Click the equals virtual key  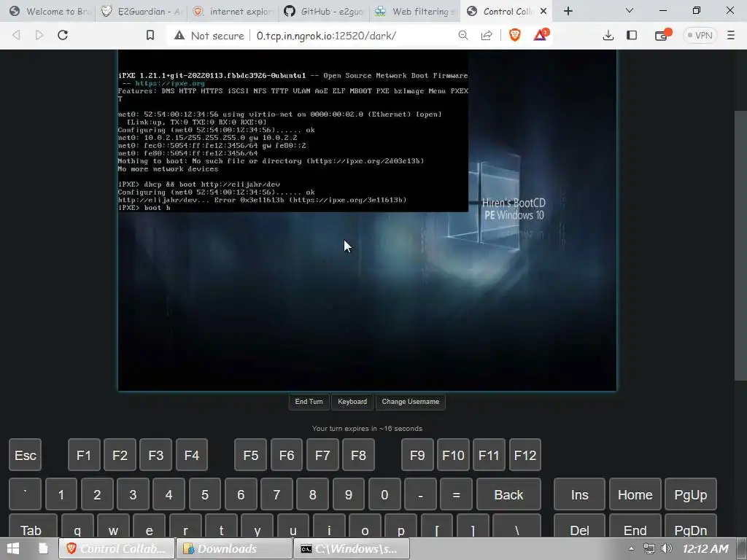point(457,494)
